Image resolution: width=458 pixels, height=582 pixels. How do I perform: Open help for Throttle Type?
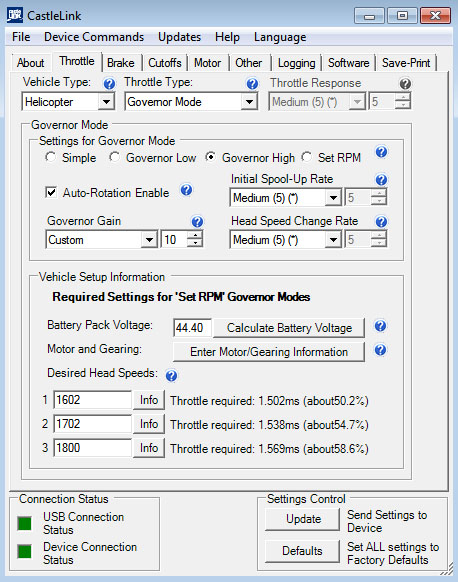(x=252, y=84)
